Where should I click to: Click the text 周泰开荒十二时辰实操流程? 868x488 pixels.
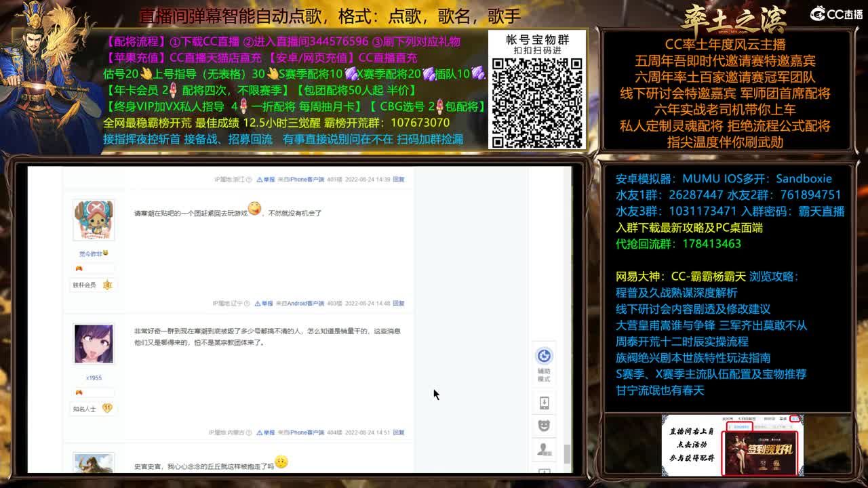tap(682, 342)
